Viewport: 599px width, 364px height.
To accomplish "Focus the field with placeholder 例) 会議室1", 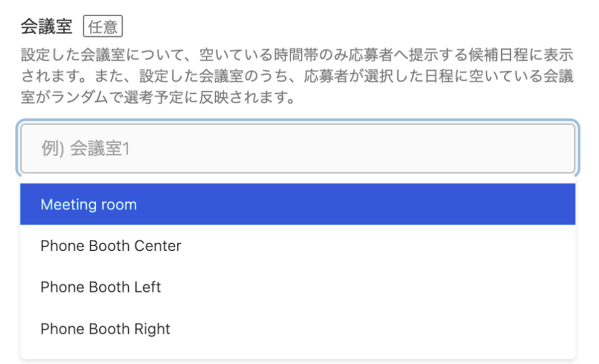I will (x=298, y=149).
